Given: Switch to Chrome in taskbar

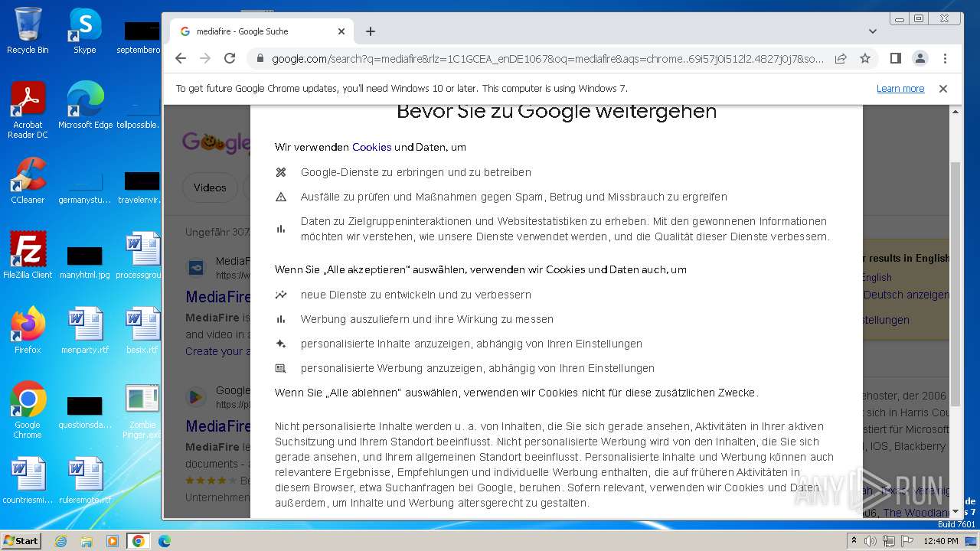Looking at the screenshot, I should (139, 541).
